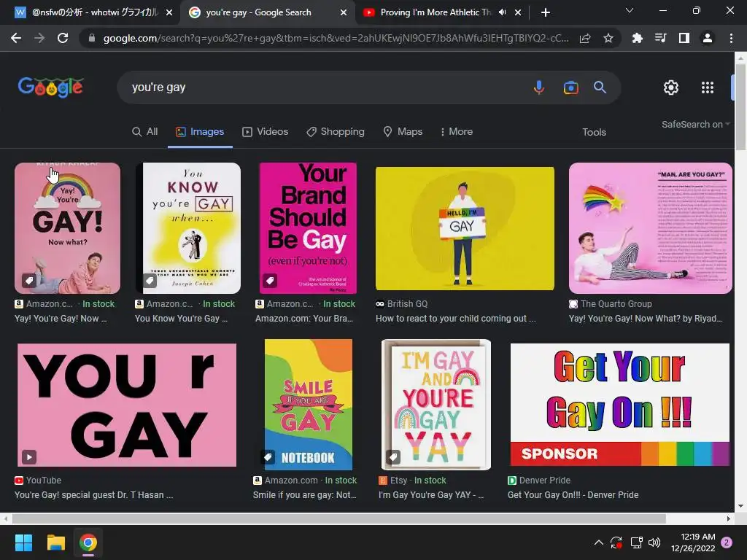This screenshot has height=560, width=747.
Task: Open The Quarto Group source link
Action: tap(611, 304)
